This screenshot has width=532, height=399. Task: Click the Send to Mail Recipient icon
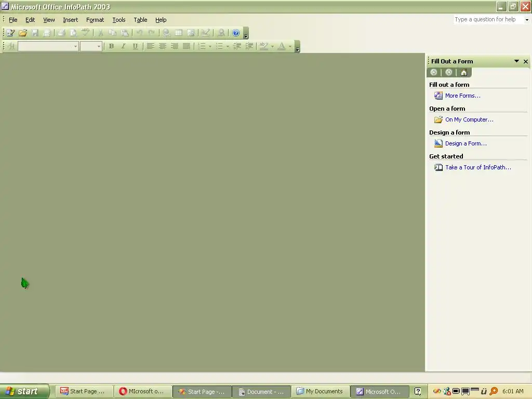pyautogui.click(x=47, y=33)
